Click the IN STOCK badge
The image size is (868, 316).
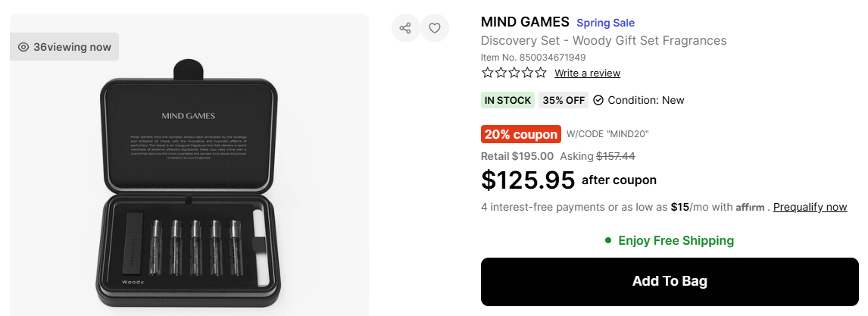507,100
